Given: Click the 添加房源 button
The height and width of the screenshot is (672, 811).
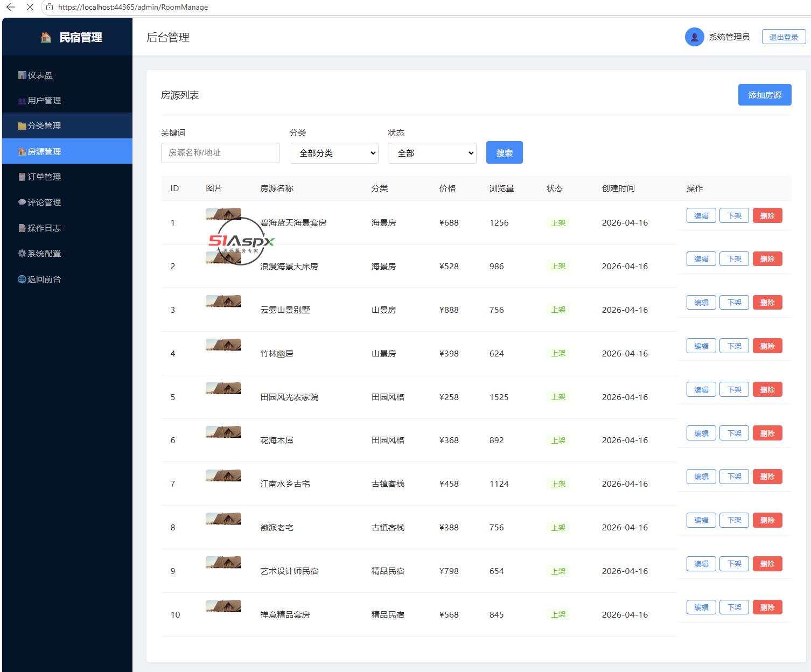Looking at the screenshot, I should 765,95.
